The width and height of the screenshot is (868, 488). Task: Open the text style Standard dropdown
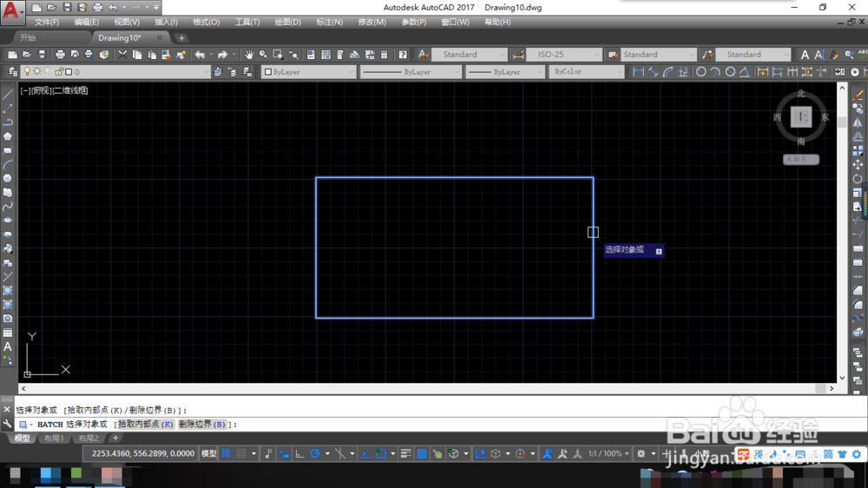tap(469, 55)
